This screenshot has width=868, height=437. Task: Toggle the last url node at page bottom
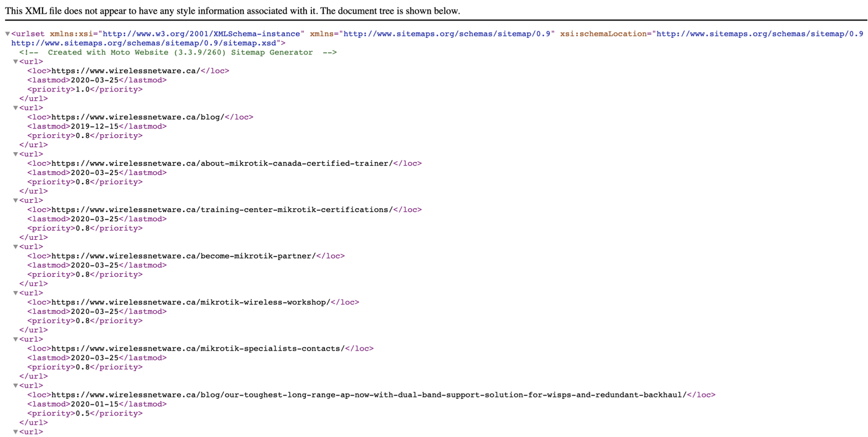pos(15,432)
